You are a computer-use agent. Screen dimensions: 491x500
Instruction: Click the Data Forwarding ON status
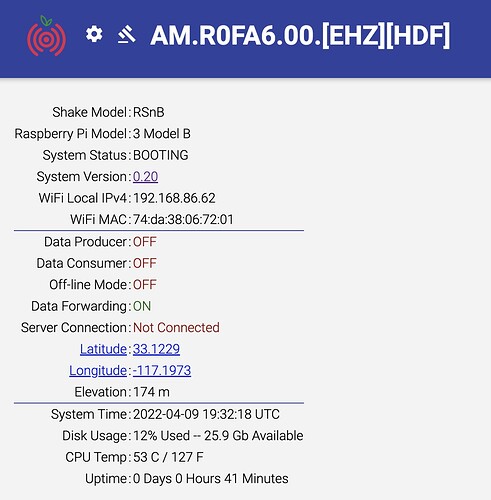[x=142, y=306]
